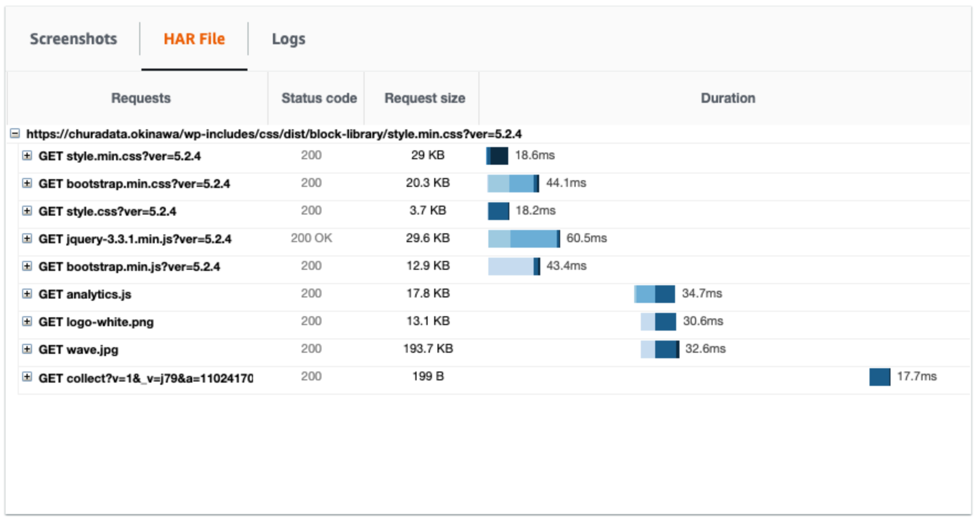
Task: Select the HAR File tab
Action: [194, 39]
